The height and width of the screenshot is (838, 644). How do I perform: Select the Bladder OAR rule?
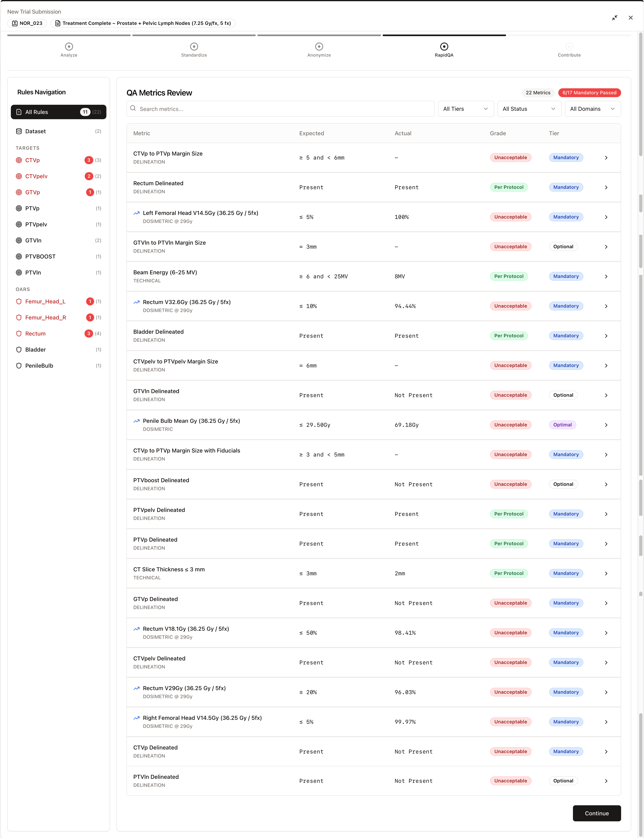pos(59,350)
